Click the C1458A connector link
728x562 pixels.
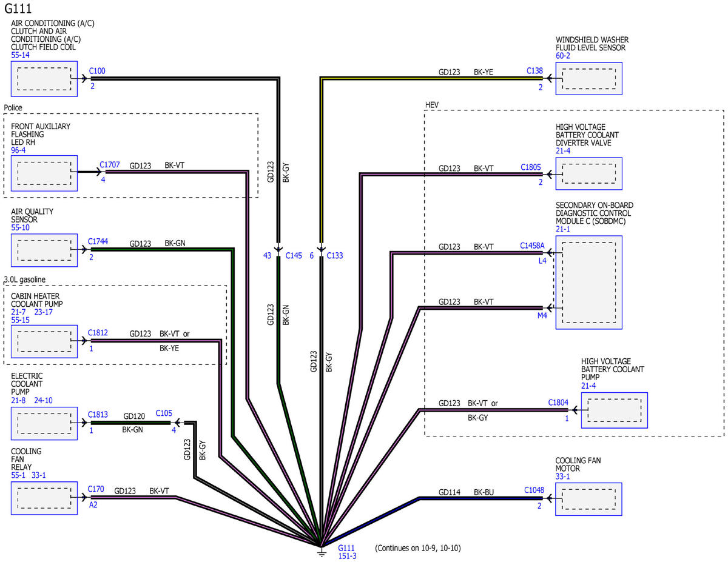532,246
